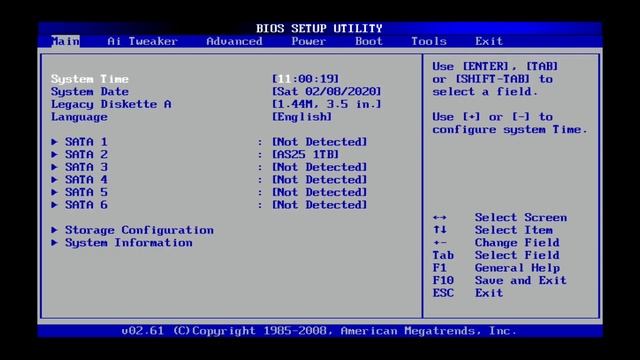The height and width of the screenshot is (360, 640).
Task: Click SATA 4 Not Detected value
Action: click(x=320, y=180)
